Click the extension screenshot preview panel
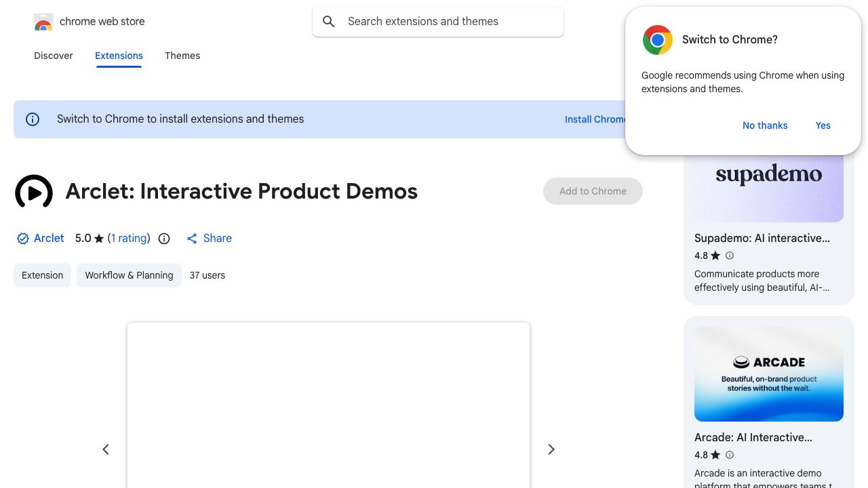This screenshot has height=488, width=868. point(328,405)
